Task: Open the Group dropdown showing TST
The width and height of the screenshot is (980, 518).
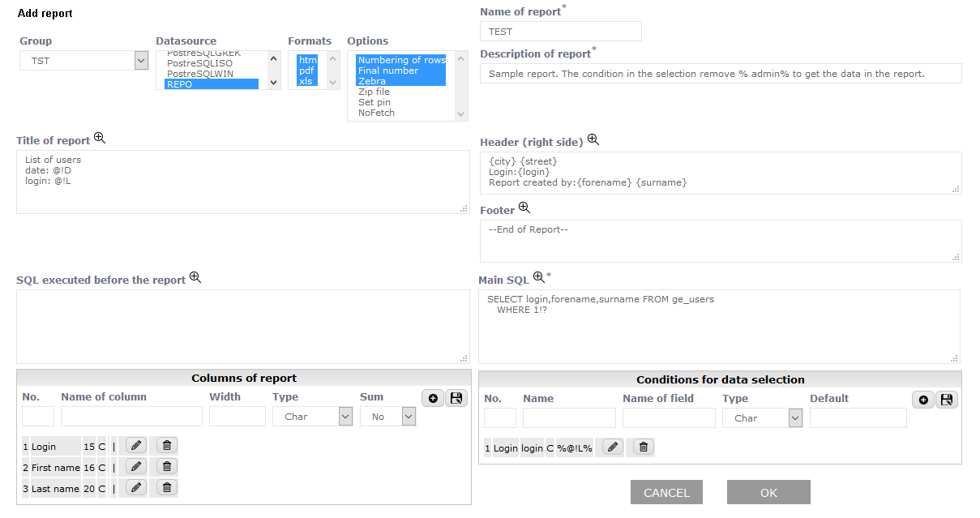Action: pos(83,61)
